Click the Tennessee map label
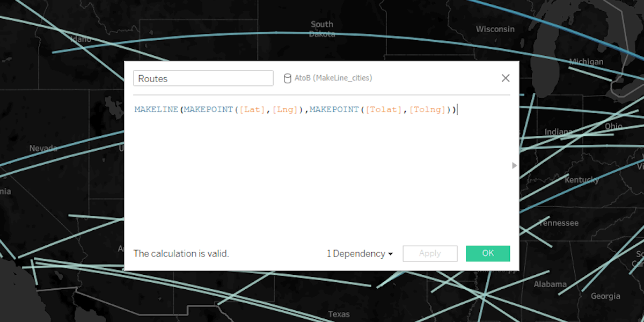Screen dimensions: 644x322 pyautogui.click(x=559, y=223)
